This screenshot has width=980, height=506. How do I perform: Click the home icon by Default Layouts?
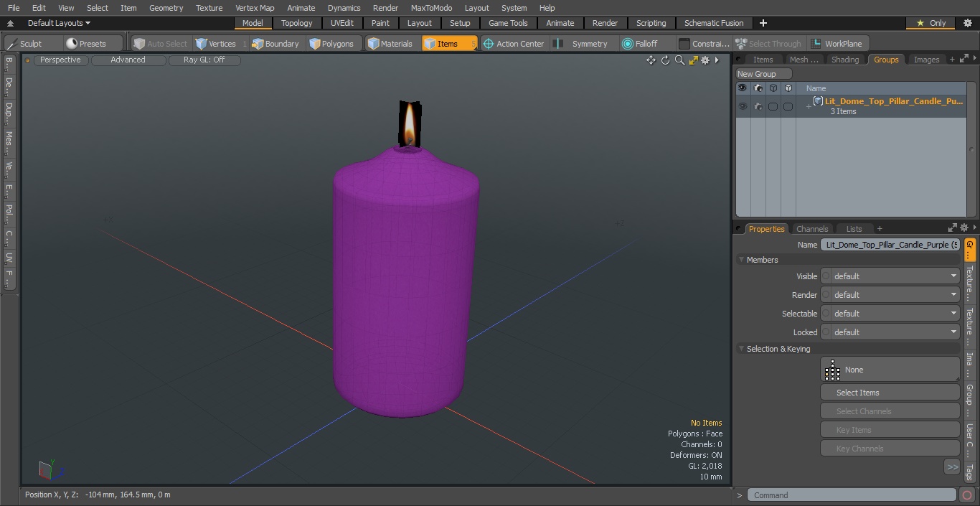click(x=11, y=24)
